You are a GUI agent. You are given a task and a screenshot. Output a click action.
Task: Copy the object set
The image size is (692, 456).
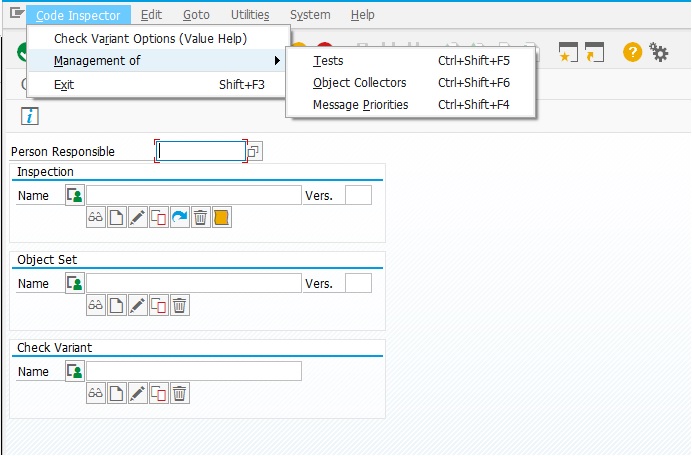click(158, 305)
